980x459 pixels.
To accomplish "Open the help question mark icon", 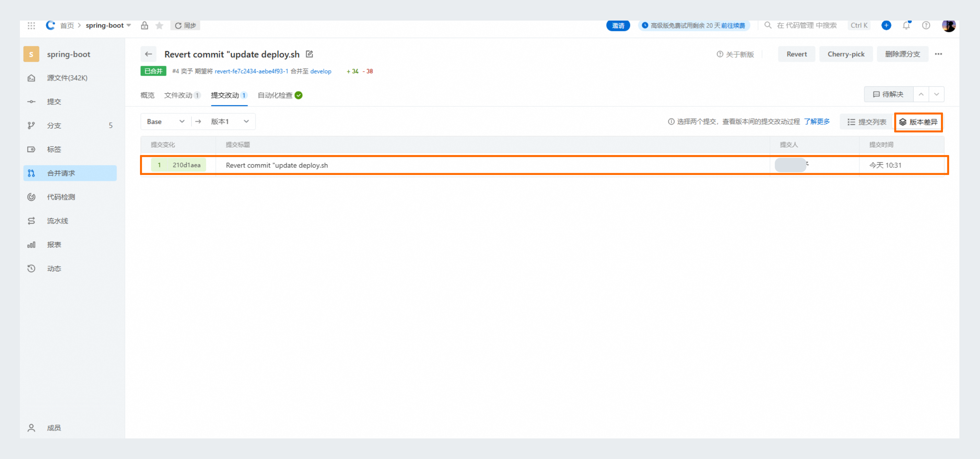I will [x=926, y=25].
